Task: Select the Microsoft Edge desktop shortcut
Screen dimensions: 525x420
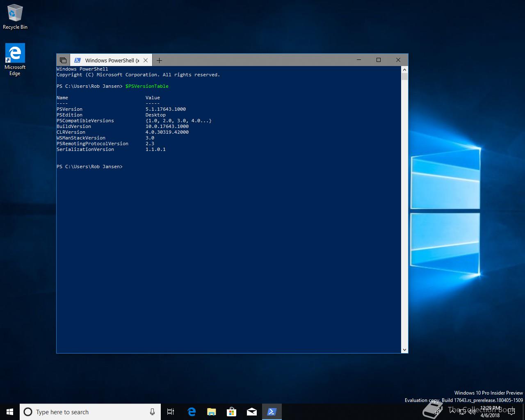Action: (x=15, y=59)
